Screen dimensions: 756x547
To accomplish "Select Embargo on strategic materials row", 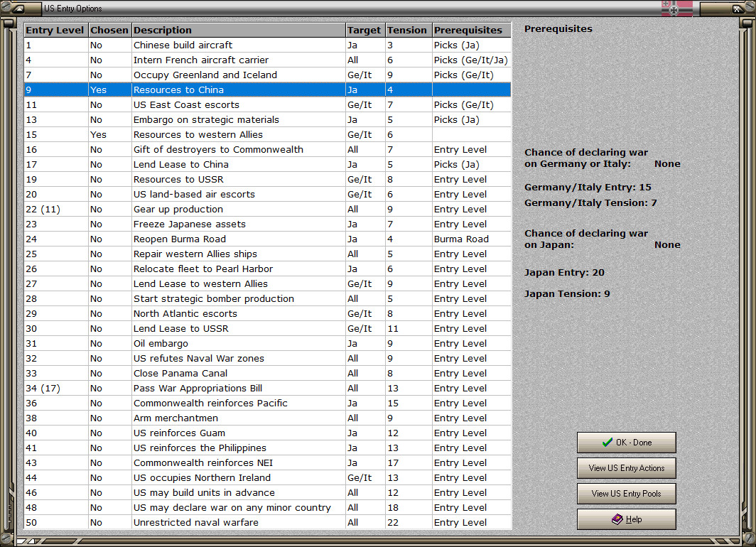I will (268, 120).
